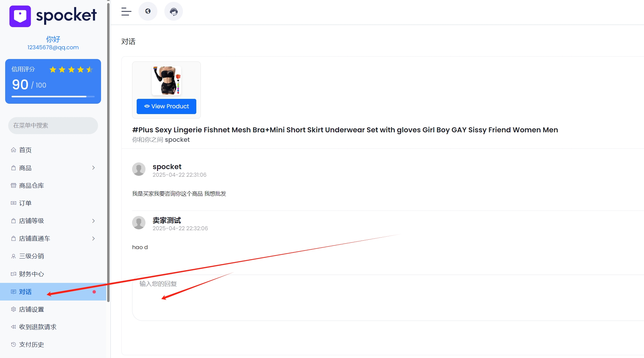Viewport: 644px width, 358px height.
Task: Select the 收到退款请求 menu item
Action: pyautogui.click(x=37, y=327)
